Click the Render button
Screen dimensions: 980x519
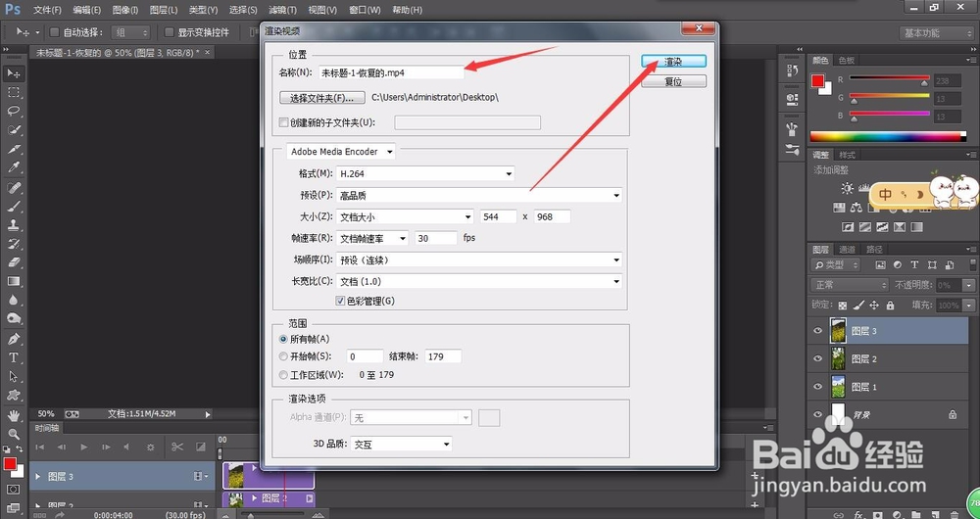[x=674, y=62]
